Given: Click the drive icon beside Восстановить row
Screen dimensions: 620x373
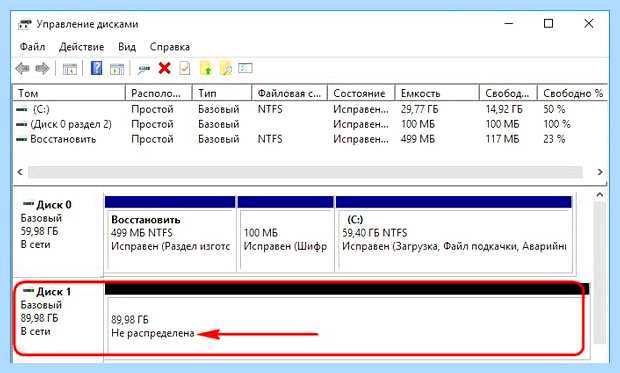Looking at the screenshot, I should [x=22, y=139].
